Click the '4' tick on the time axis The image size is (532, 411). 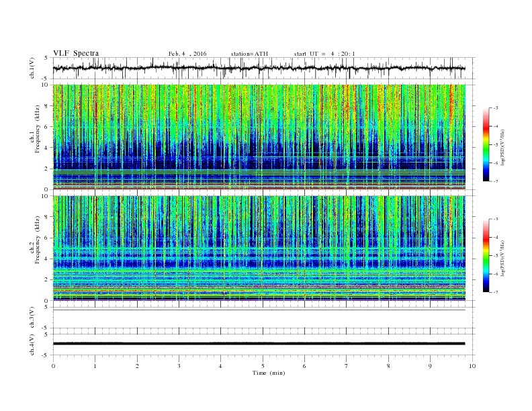click(220, 366)
